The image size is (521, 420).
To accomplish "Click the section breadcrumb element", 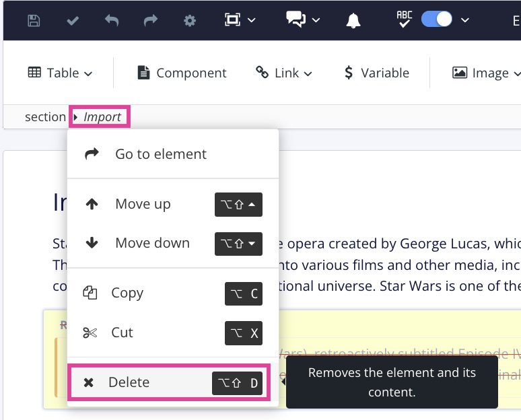I will tap(45, 117).
